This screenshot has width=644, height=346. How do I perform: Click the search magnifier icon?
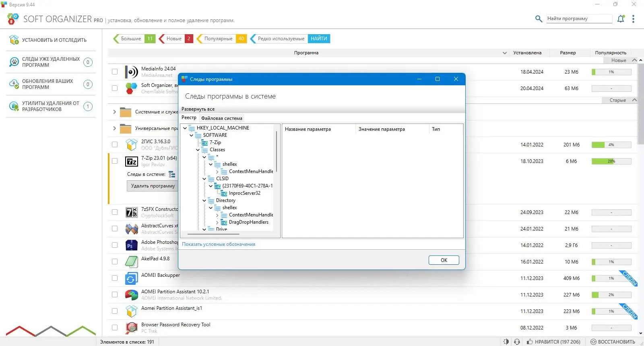539,19
